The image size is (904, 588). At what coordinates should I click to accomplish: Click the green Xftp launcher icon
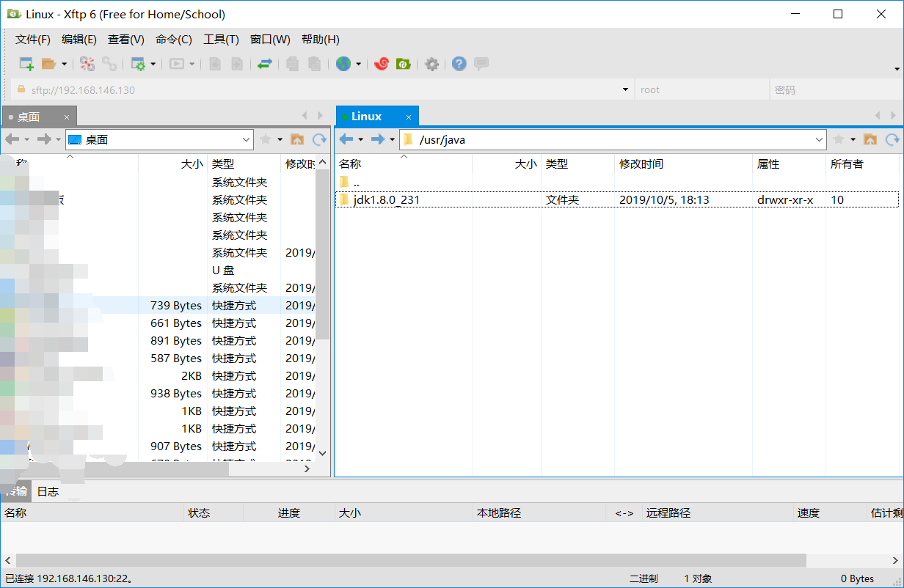pyautogui.click(x=403, y=64)
